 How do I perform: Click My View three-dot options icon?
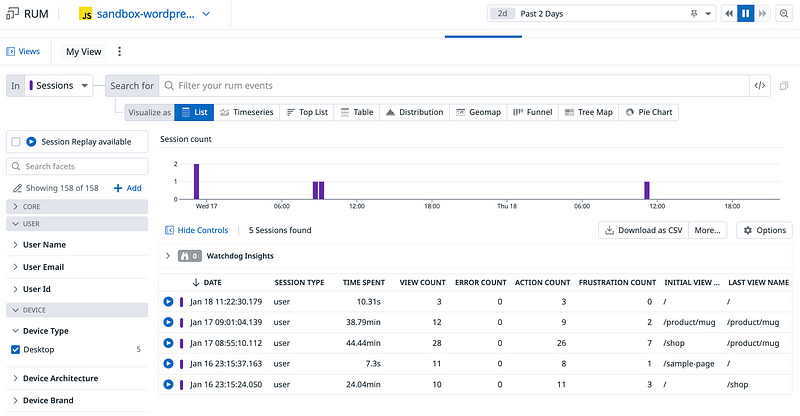point(120,52)
